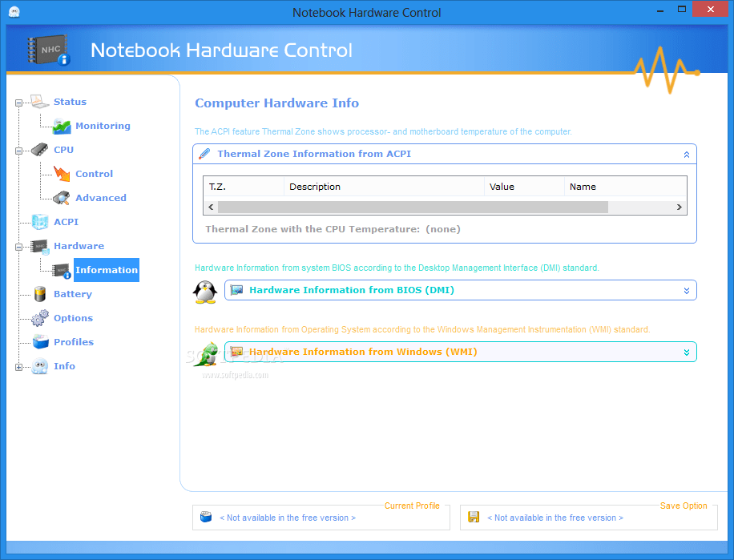Click the Status laptop icon in tree
This screenshot has height=560, width=734.
[40, 102]
